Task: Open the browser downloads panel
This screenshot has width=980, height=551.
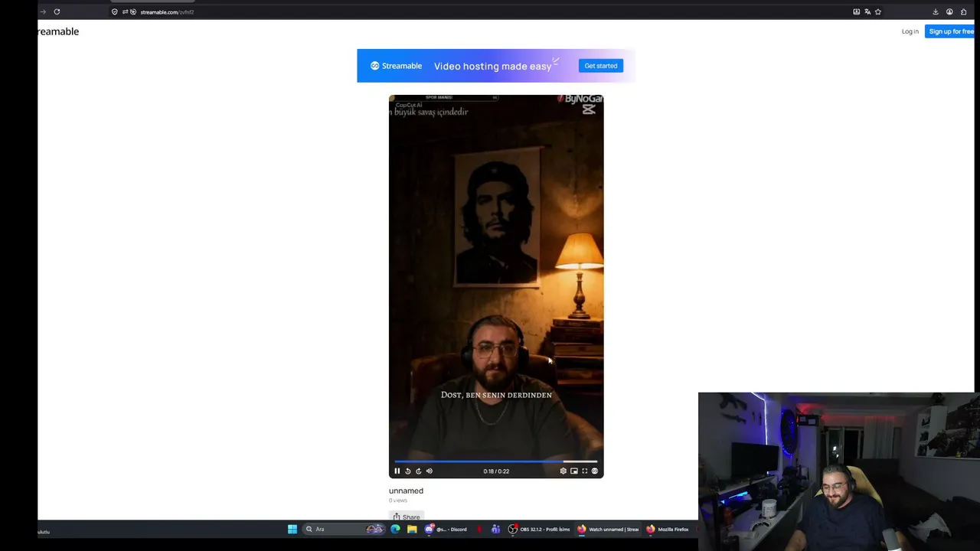Action: pos(936,11)
